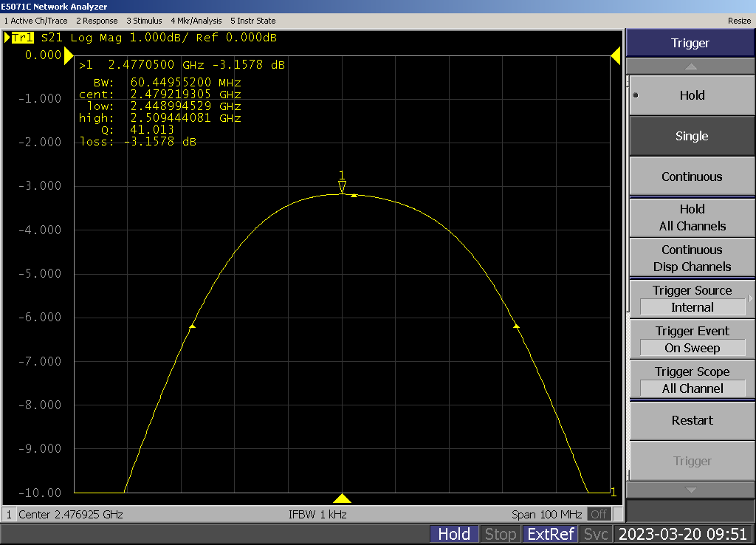The image size is (756, 545).
Task: Click the low-side bandwidth cutoff marker
Action: tap(192, 326)
